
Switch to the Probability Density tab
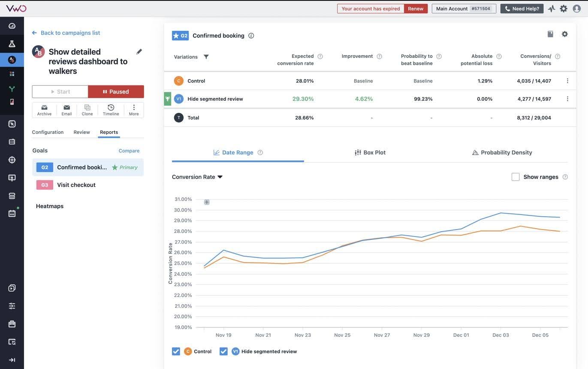coord(502,152)
